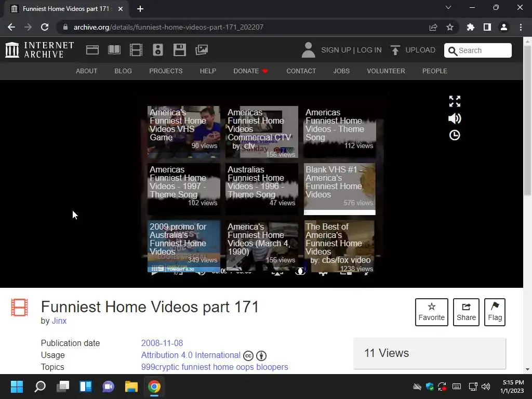The width and height of the screenshot is (532, 399).
Task: Open America's Funniest Home Videos VHS Game thumbnail
Action: [x=184, y=131]
